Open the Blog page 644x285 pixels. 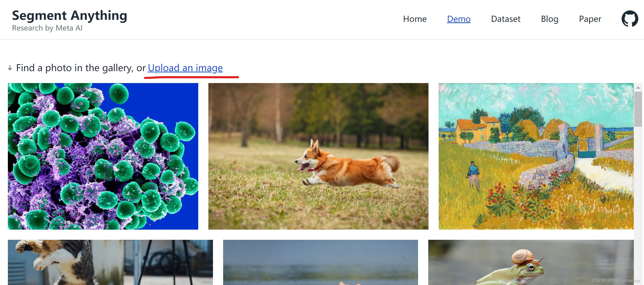coord(549,19)
